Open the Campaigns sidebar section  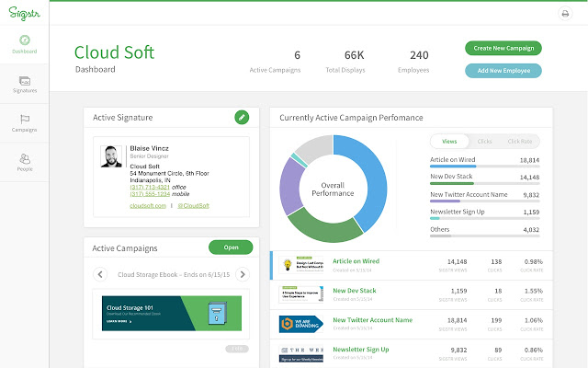click(x=25, y=123)
